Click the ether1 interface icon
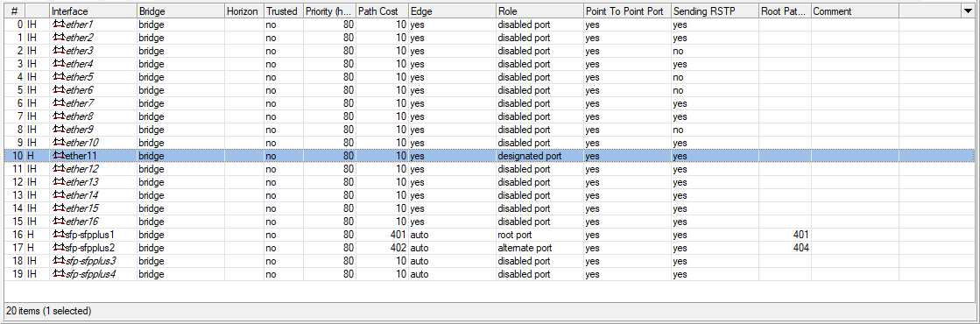This screenshot has height=324, width=980. [x=58, y=25]
